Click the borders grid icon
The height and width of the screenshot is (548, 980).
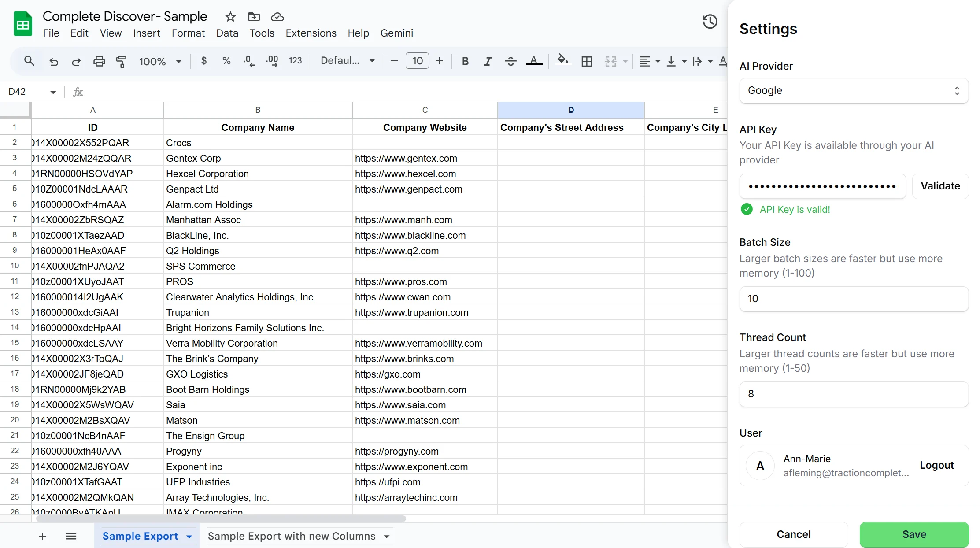click(587, 61)
